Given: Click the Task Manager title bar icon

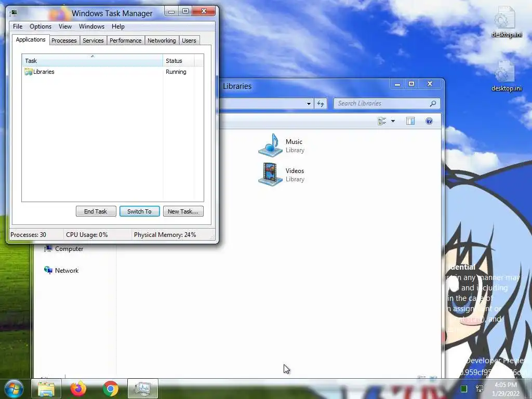Looking at the screenshot, I should 14,13.
